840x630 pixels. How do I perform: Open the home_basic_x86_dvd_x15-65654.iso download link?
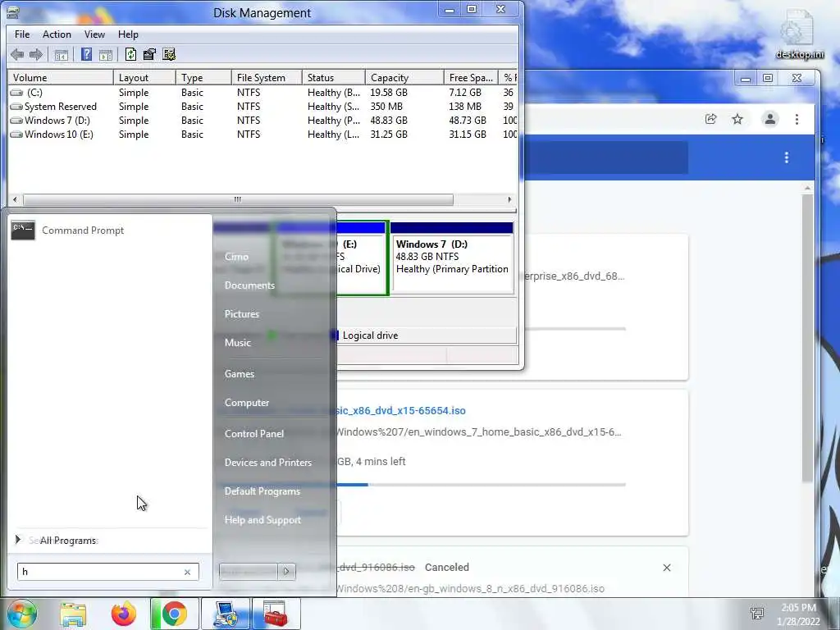401,411
